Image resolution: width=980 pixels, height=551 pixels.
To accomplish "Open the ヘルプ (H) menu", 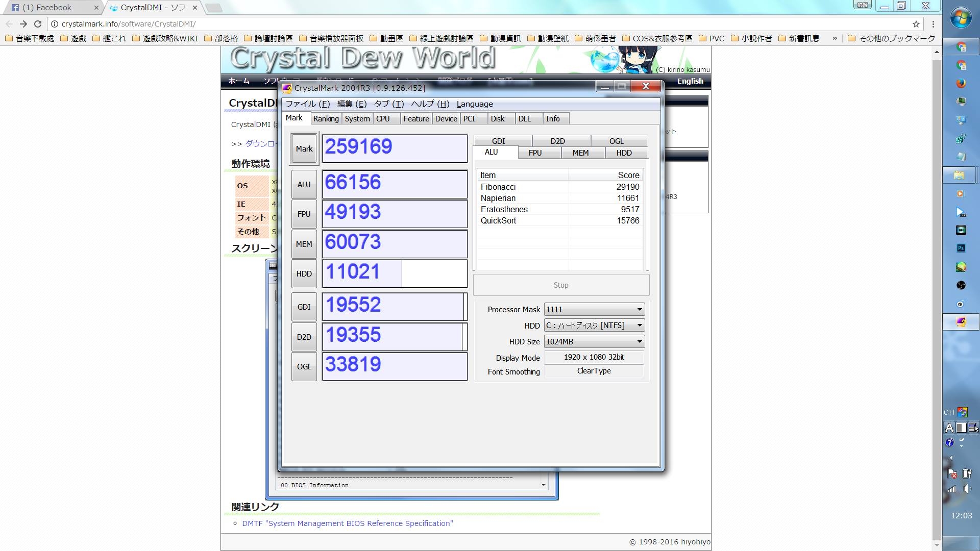I will [x=430, y=104].
